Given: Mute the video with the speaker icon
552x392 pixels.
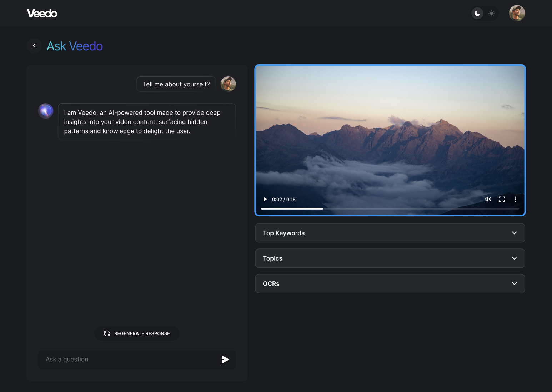Looking at the screenshot, I should (x=488, y=199).
